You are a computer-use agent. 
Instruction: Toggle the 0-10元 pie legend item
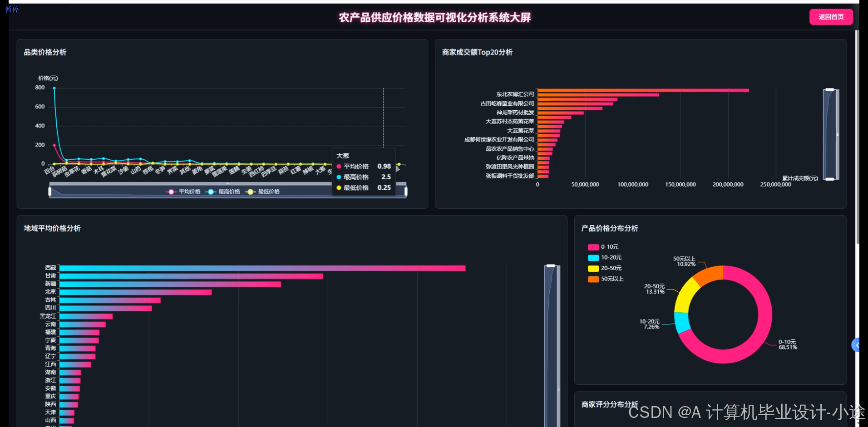pyautogui.click(x=603, y=247)
